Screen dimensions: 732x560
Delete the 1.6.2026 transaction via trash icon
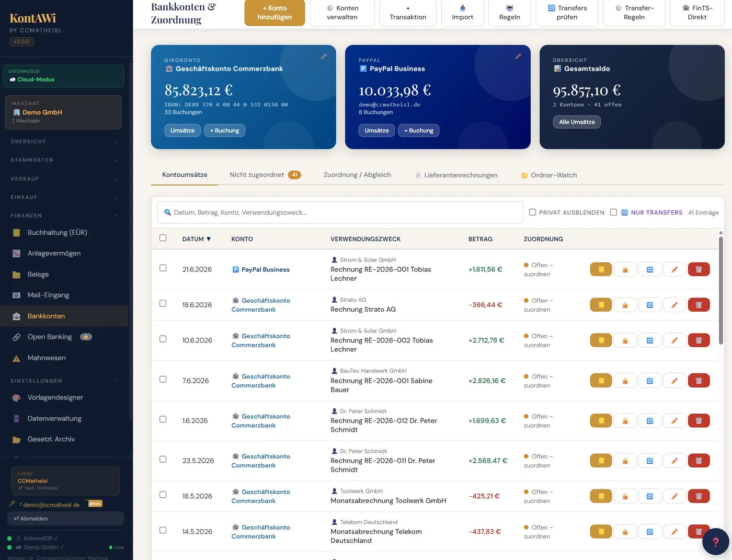click(x=699, y=420)
